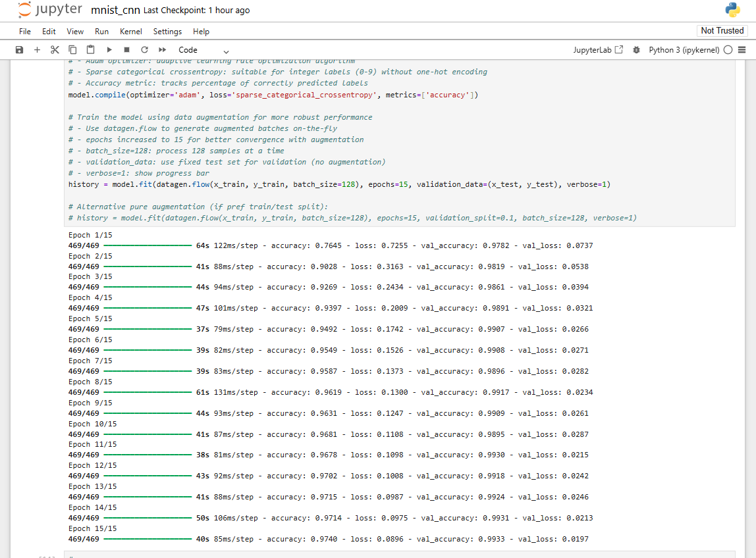Insert a new cell with plus icon
The width and height of the screenshot is (756, 558).
tap(37, 50)
